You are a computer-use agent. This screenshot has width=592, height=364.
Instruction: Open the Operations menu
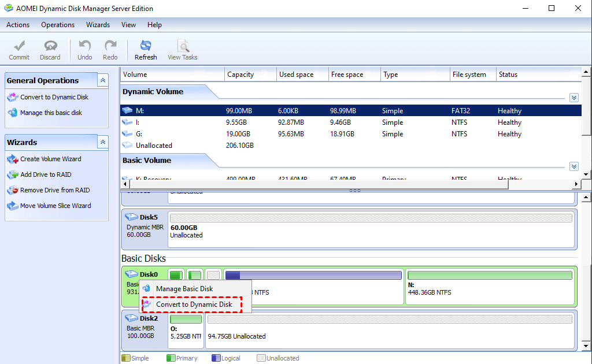pos(58,25)
